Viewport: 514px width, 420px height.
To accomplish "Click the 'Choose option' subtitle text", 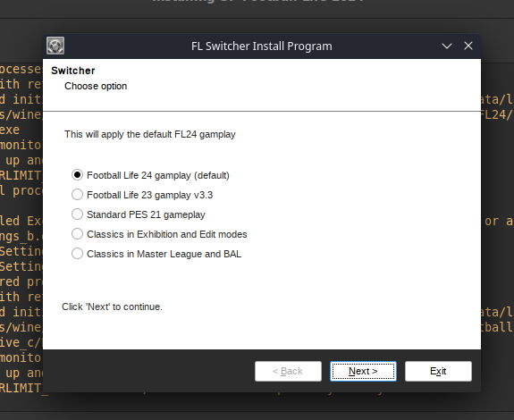I will (96, 86).
